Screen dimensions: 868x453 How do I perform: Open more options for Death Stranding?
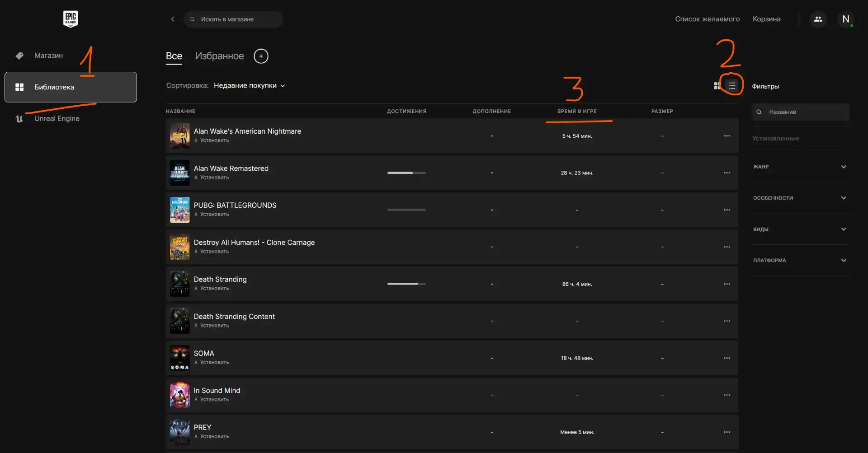coord(727,284)
